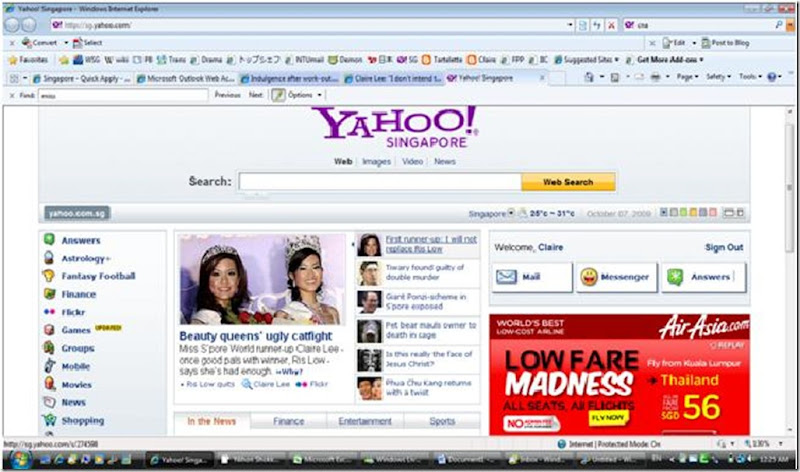Image resolution: width=800 pixels, height=472 pixels.
Task: Open the Favorites star button
Action: coord(28,60)
